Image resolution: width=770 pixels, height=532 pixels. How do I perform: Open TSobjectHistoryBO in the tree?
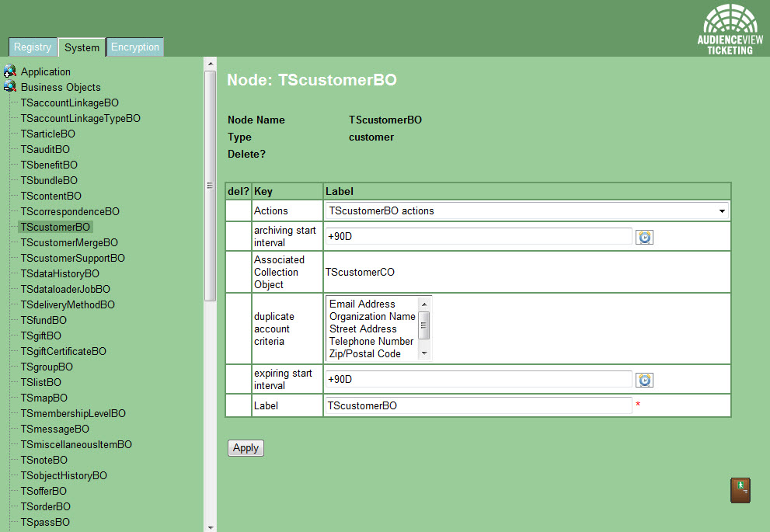pos(64,475)
